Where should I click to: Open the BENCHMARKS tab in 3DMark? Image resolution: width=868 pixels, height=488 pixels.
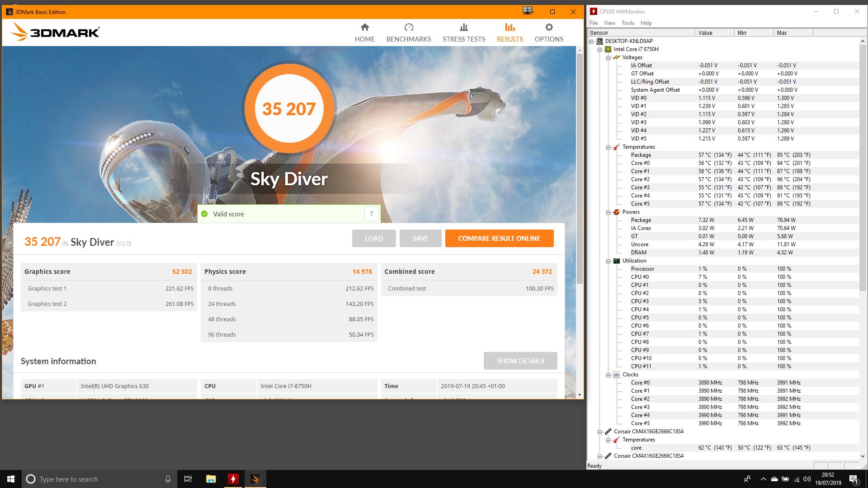pos(409,33)
